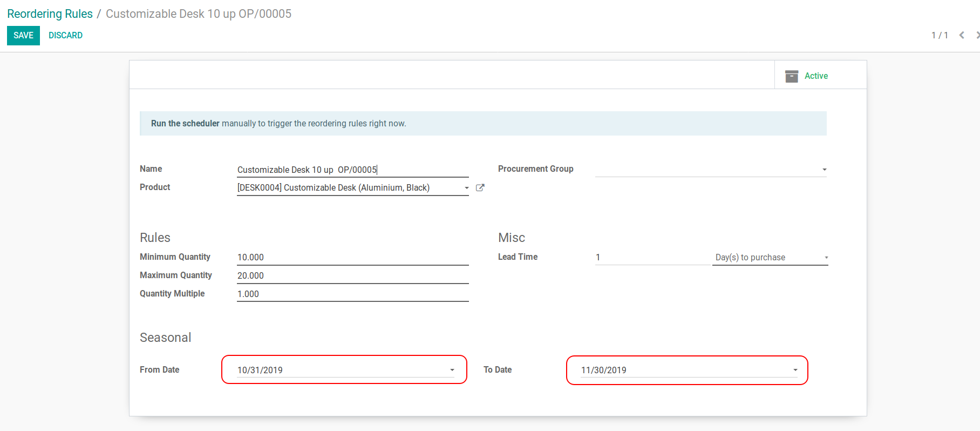Viewport: 980px width, 431px height.
Task: Discard changes to the record
Action: point(65,36)
